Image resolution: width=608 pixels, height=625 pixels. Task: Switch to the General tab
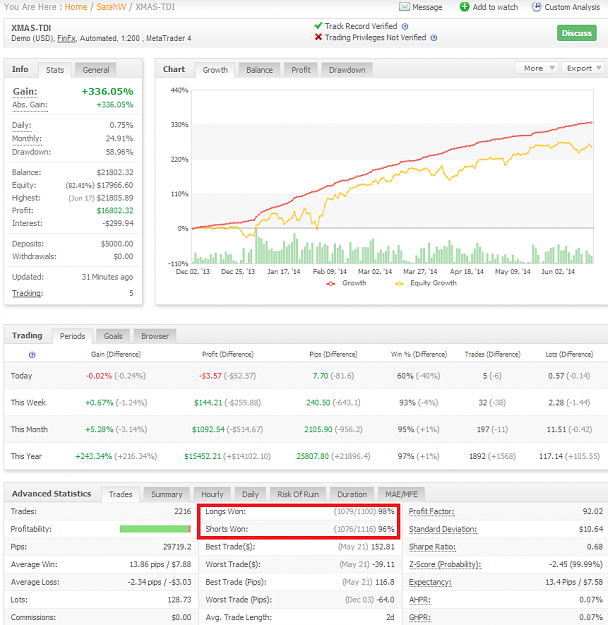(x=96, y=70)
